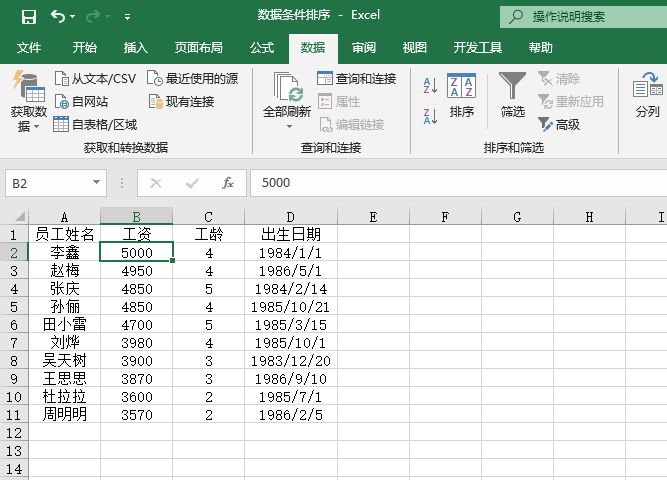Image resolution: width=667 pixels, height=480 pixels.
Task: Click the greyed-out redo arrow
Action: coord(93,17)
